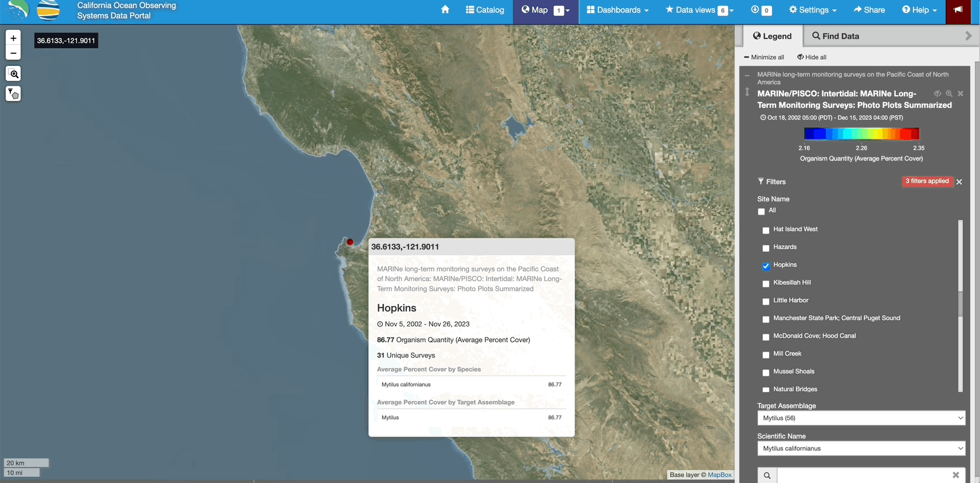Open the MapBox attribution link

pos(720,475)
